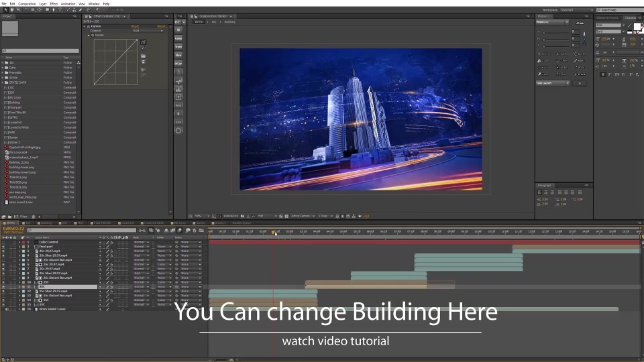Click the timeline current time indicator

click(x=274, y=233)
